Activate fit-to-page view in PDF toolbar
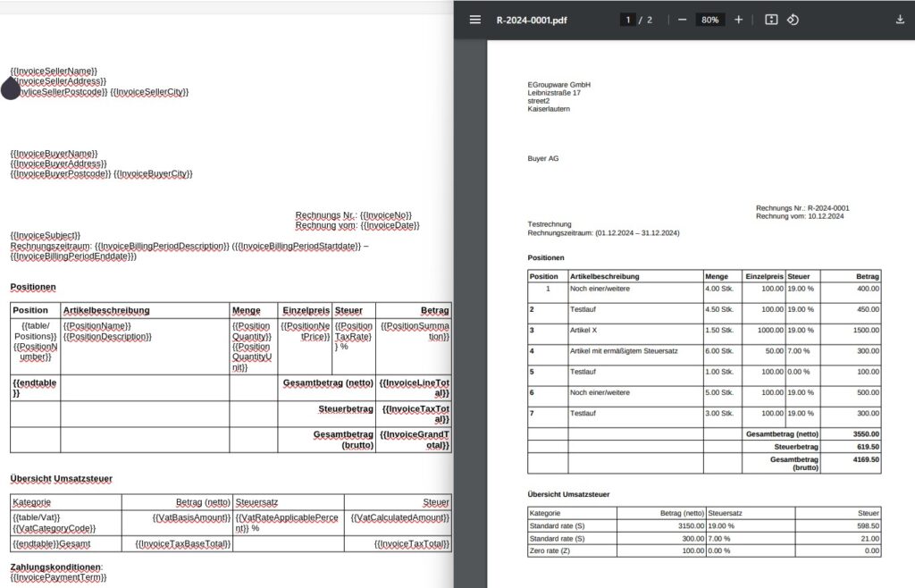The image size is (915, 588). (x=770, y=19)
